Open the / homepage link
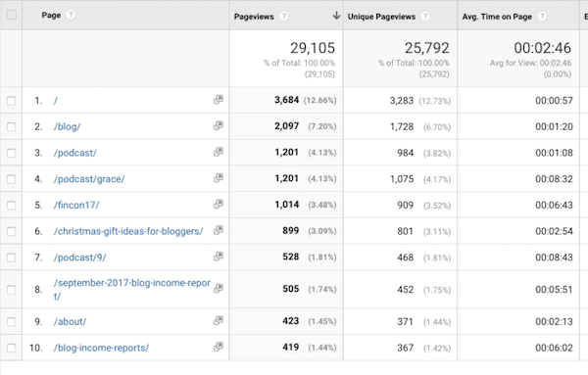This screenshot has height=375, width=588. pyautogui.click(x=56, y=101)
